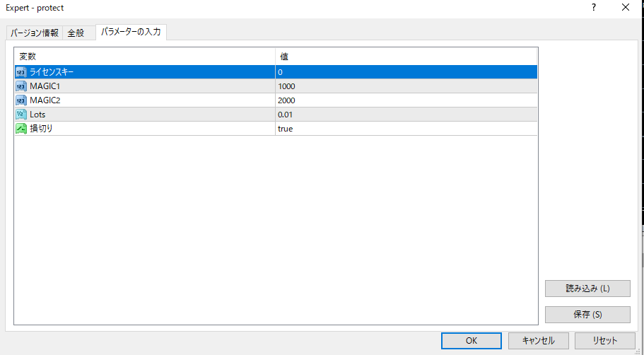Select the パラメーターの入力 tab
Screen dimensions: 644x355
point(131,32)
